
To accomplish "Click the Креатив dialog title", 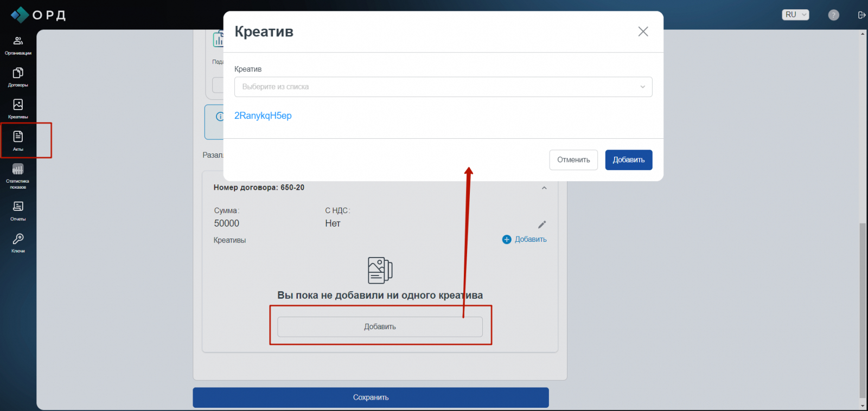I will click(x=264, y=31).
